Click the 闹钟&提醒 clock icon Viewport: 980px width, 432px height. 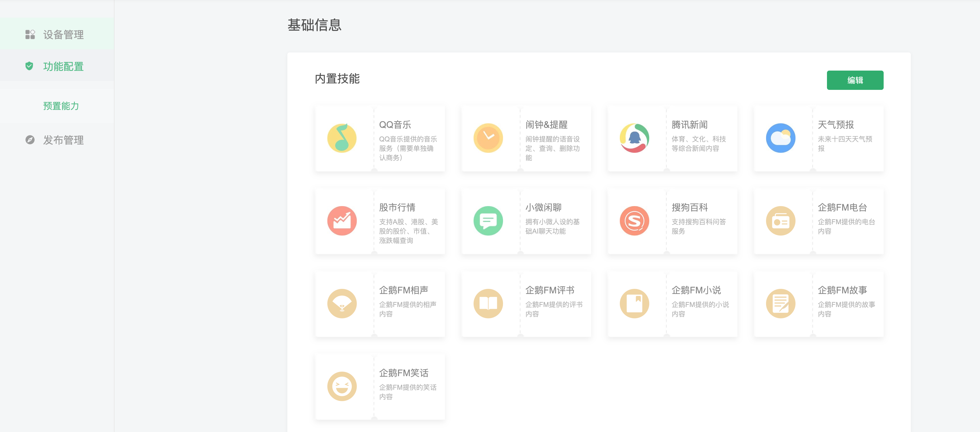(x=488, y=138)
